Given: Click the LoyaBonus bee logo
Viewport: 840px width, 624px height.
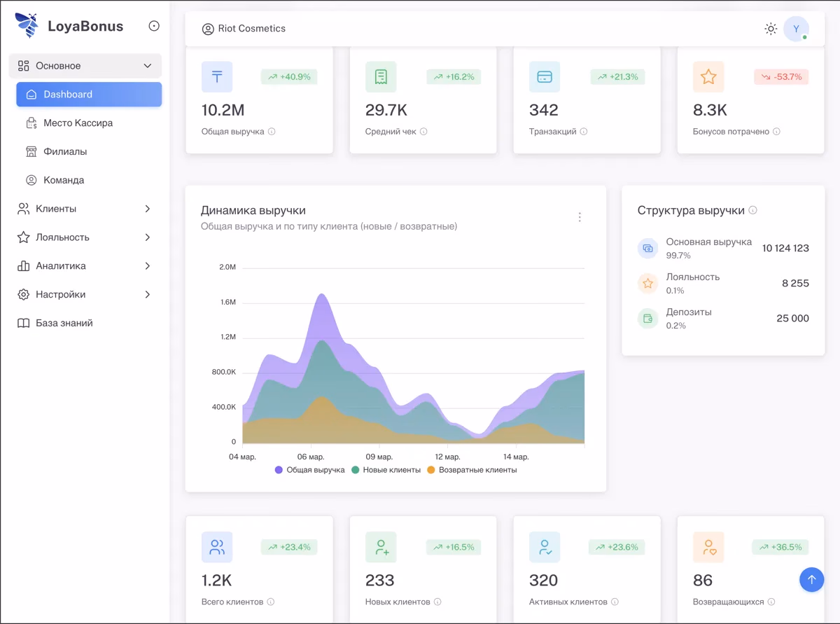Looking at the screenshot, I should [27, 25].
